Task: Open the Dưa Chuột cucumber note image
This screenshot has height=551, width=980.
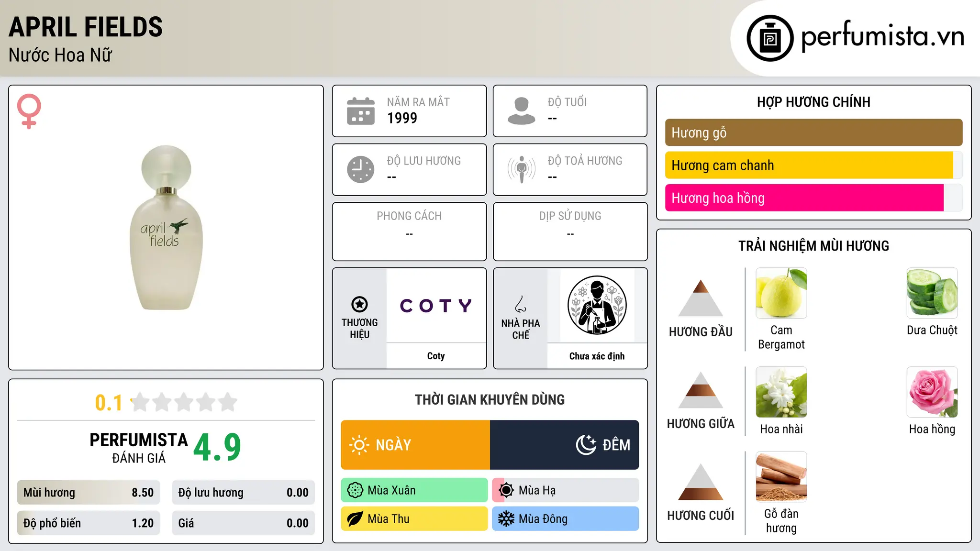Action: tap(932, 293)
